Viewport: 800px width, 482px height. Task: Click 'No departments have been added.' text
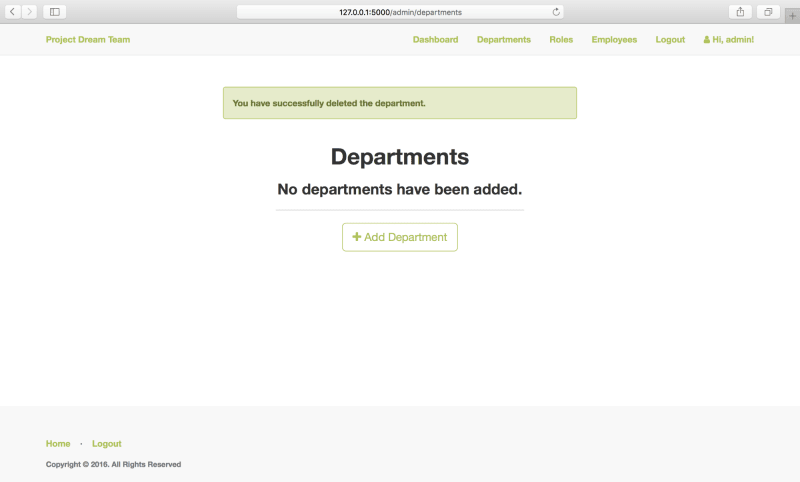[x=400, y=189]
